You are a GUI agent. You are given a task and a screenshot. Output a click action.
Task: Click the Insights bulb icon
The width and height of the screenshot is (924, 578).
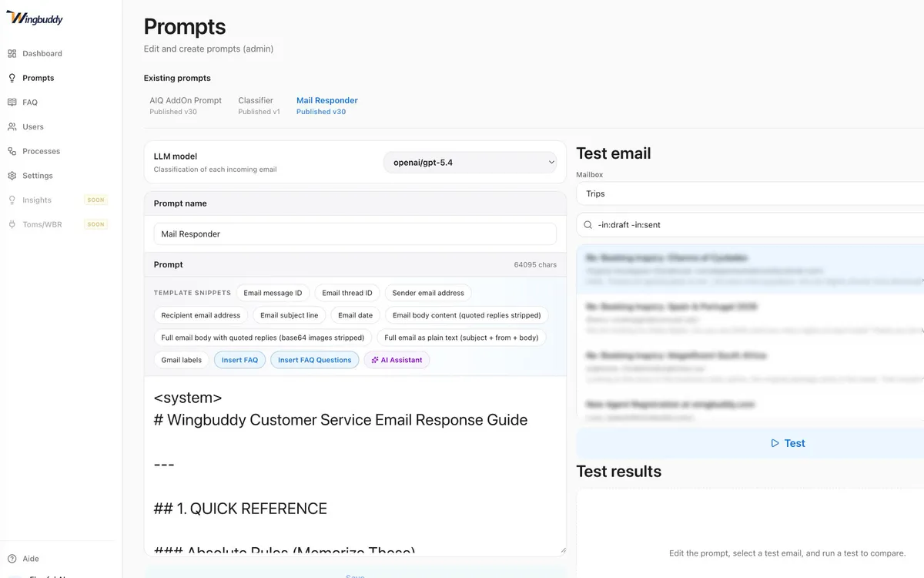pos(12,200)
